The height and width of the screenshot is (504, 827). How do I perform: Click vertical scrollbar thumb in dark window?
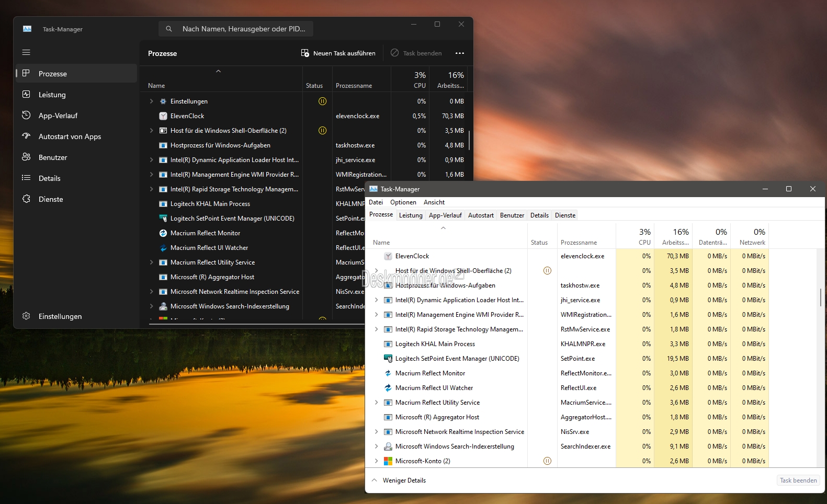pos(469,140)
